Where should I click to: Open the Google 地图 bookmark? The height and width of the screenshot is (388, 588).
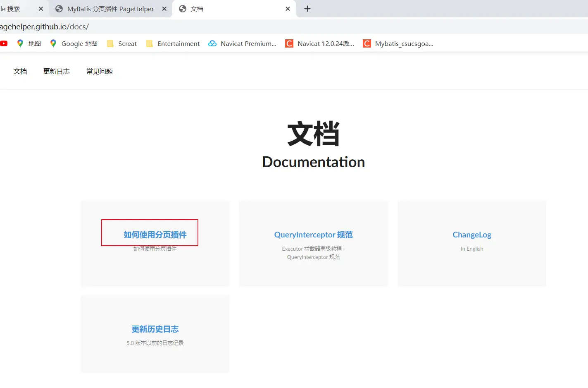tap(74, 43)
